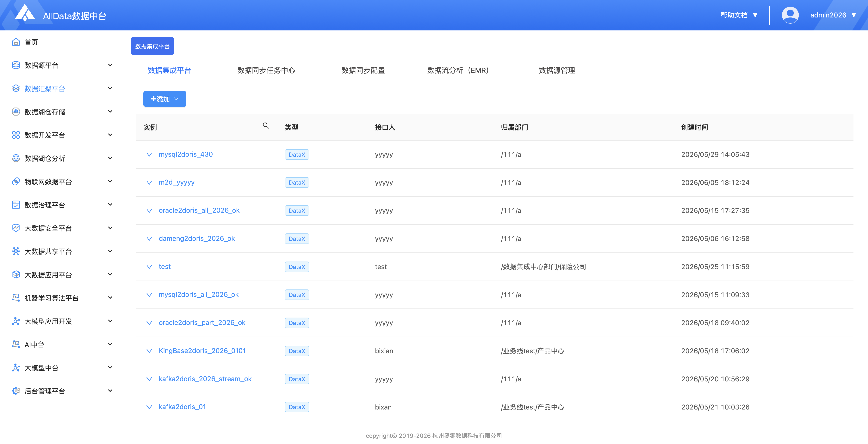
Task: Open the mysql2doris_all_2026_ok link
Action: pos(199,294)
